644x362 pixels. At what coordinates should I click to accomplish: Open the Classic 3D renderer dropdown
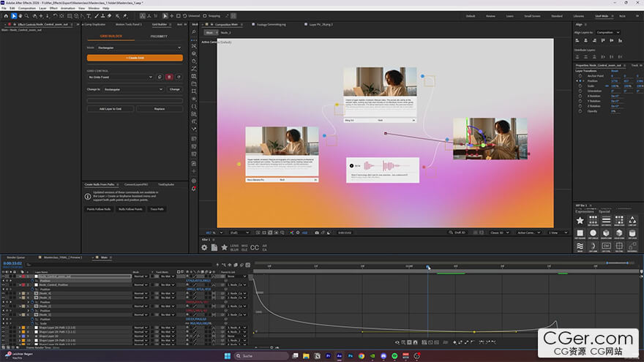[499, 233]
